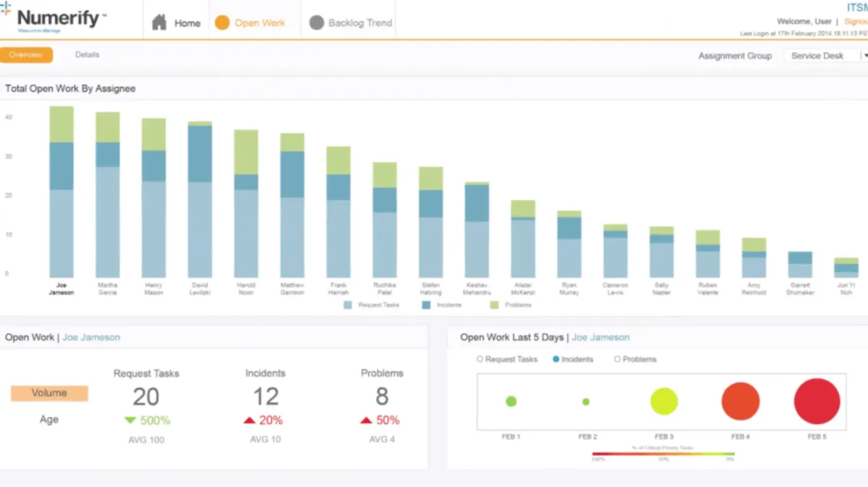
Task: Click the large red FEB 5 bubble
Action: pos(817,401)
